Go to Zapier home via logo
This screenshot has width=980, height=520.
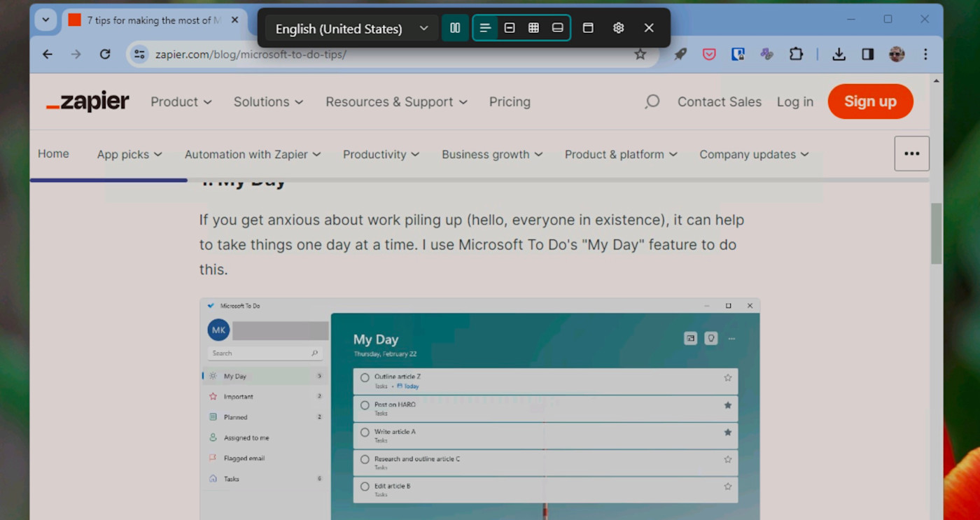87,101
